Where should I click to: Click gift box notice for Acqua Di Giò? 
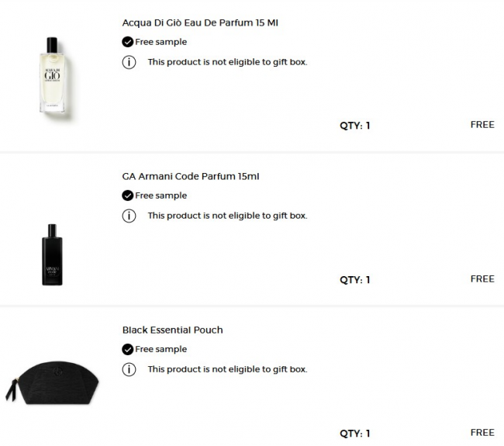click(227, 62)
